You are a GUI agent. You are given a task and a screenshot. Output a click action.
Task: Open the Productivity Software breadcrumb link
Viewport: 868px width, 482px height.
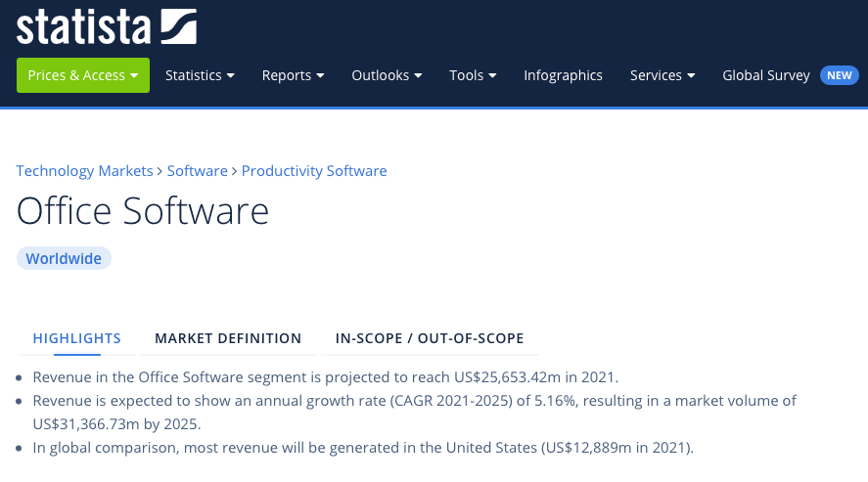314,171
